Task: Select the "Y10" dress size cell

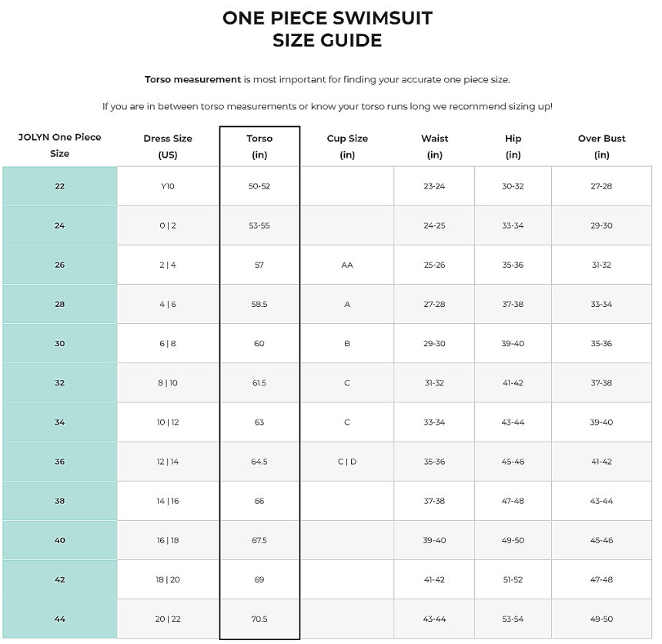Action: pyautogui.click(x=168, y=186)
